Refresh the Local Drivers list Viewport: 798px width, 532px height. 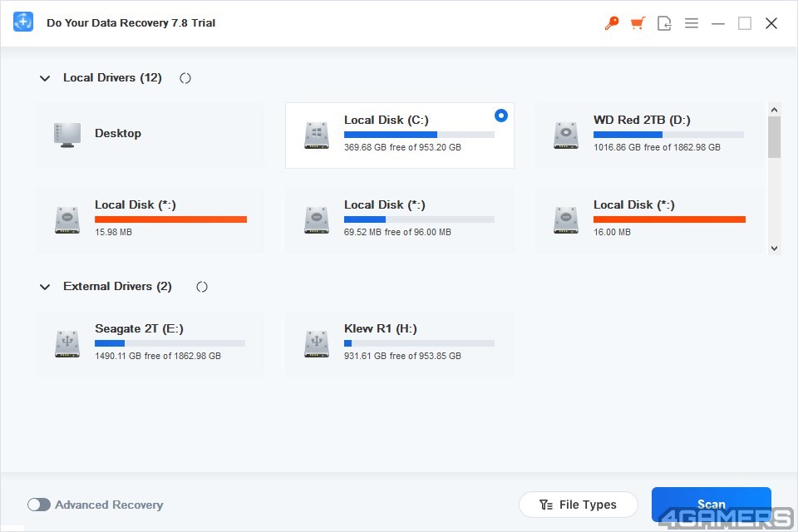(185, 78)
